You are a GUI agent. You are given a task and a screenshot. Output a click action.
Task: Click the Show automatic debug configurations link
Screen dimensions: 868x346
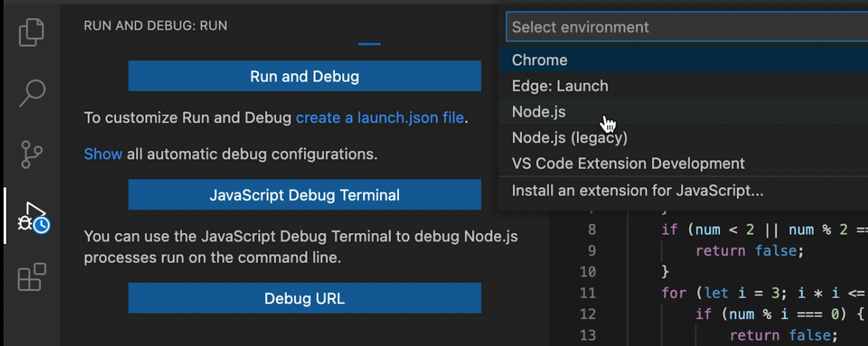point(103,154)
